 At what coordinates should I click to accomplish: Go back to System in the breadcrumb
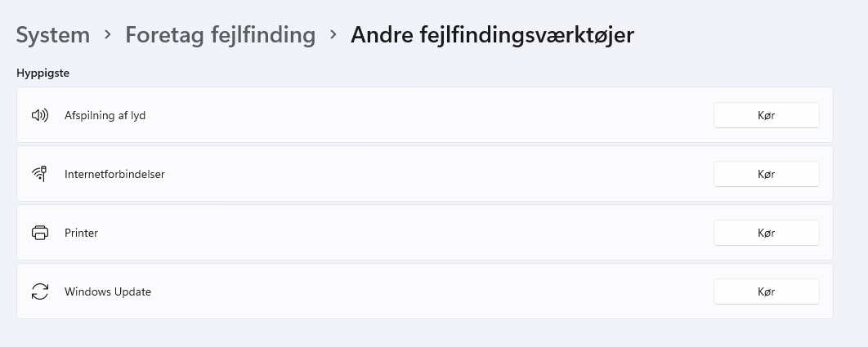click(53, 35)
